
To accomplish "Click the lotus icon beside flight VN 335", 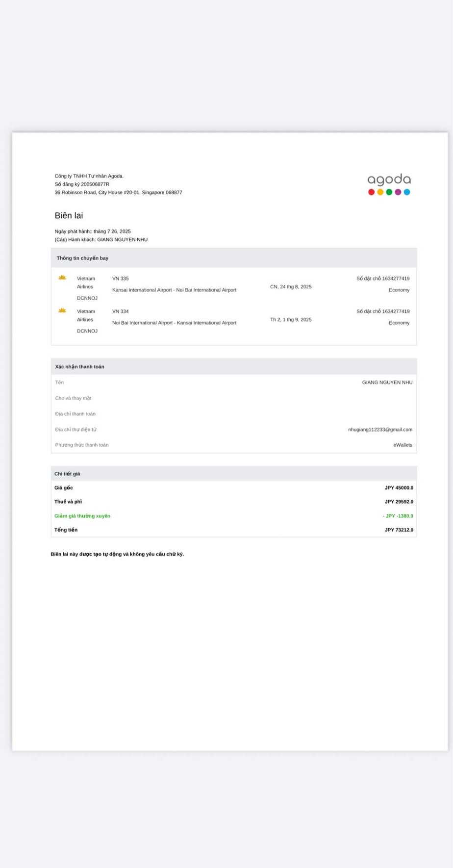I will coord(62,278).
